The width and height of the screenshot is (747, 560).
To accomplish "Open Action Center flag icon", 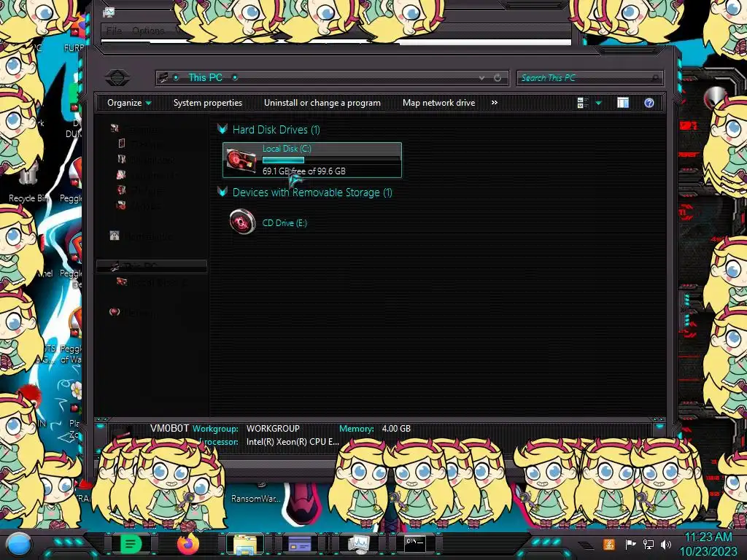I will point(630,544).
